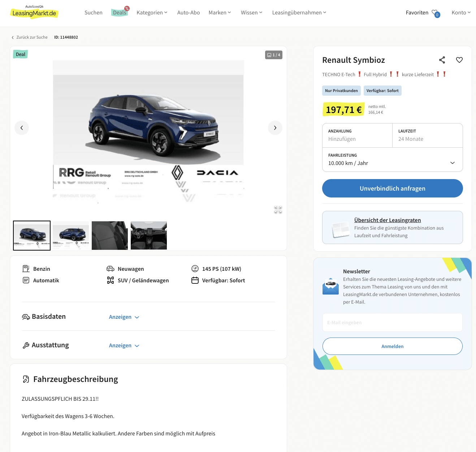
Task: Show previous car photo arrow
Action: pos(22,128)
